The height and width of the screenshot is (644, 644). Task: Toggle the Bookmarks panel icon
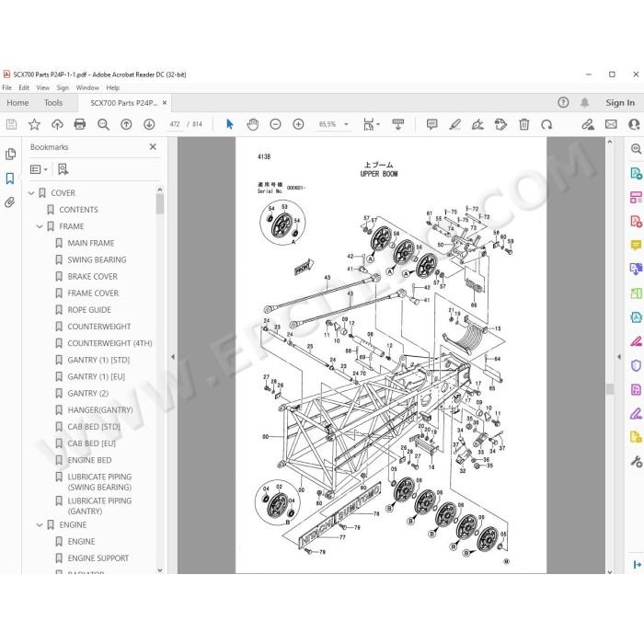[x=10, y=178]
